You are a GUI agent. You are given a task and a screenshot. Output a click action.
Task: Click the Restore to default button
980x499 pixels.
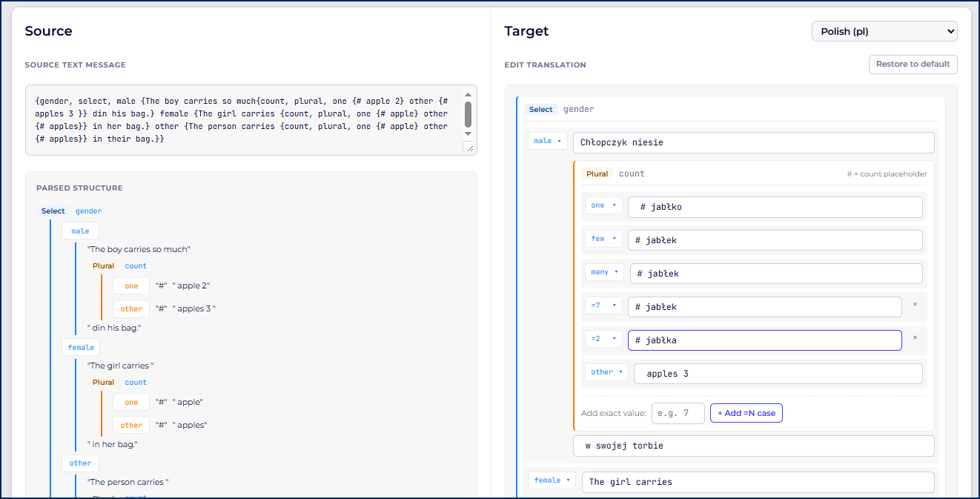pos(913,65)
